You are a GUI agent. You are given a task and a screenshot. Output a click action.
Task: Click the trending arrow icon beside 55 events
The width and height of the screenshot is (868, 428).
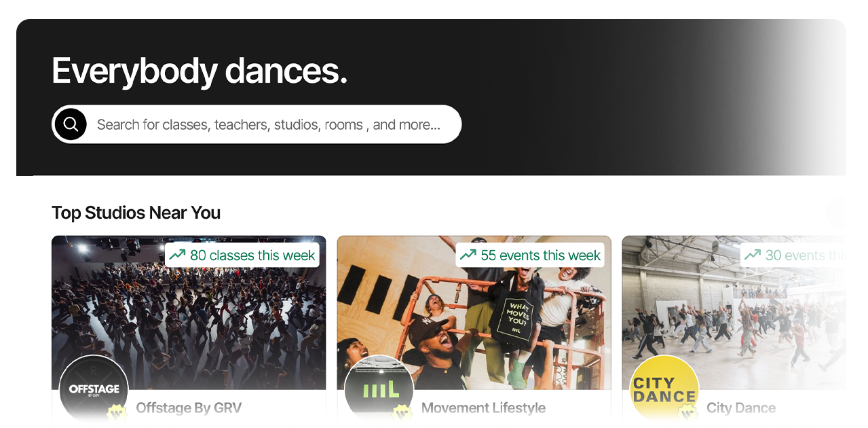tap(468, 255)
